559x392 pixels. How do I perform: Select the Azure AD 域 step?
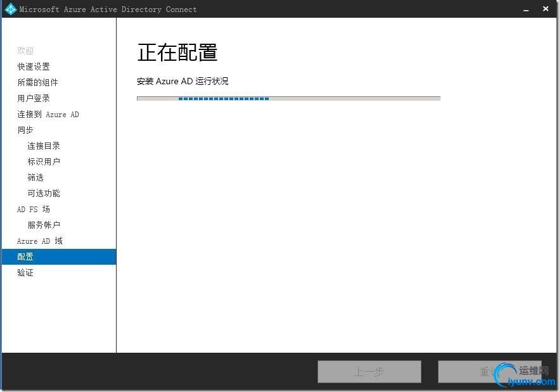pos(39,241)
